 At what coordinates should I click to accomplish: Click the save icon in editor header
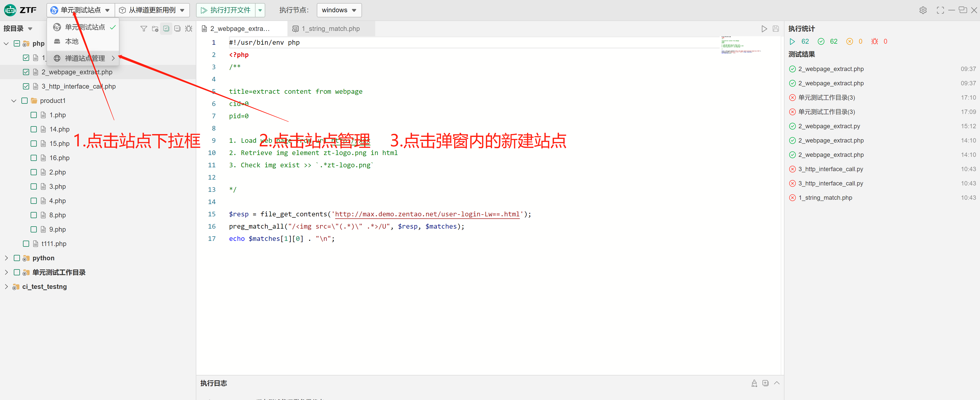tap(776, 29)
